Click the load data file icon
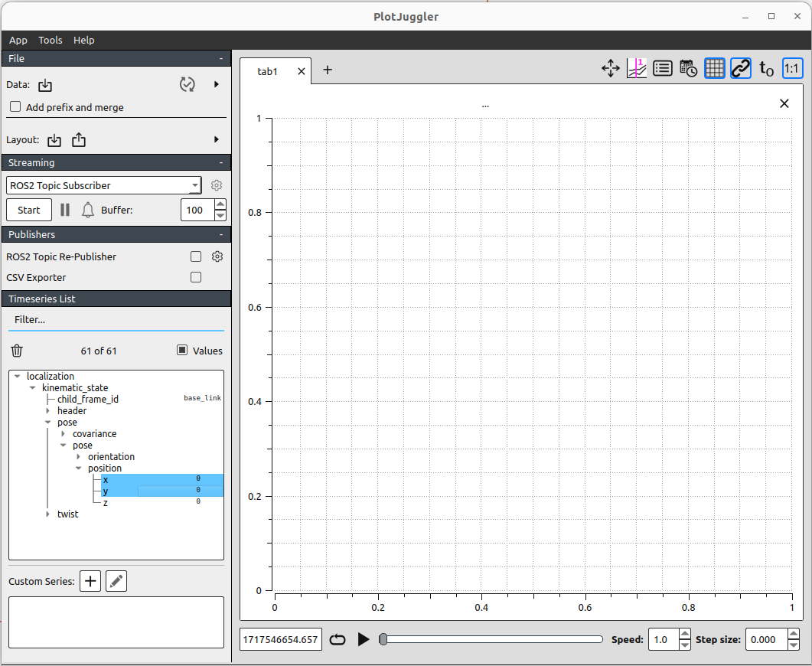The height and width of the screenshot is (666, 812). pos(45,85)
